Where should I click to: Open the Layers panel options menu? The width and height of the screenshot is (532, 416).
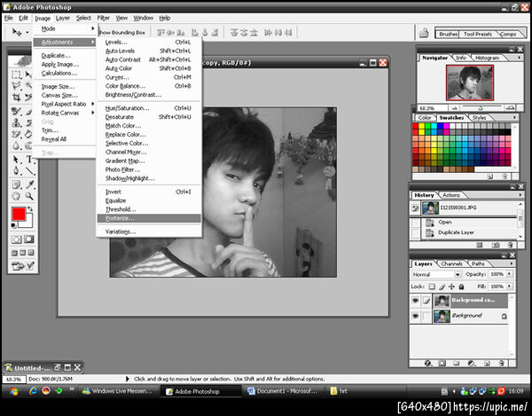512,263
